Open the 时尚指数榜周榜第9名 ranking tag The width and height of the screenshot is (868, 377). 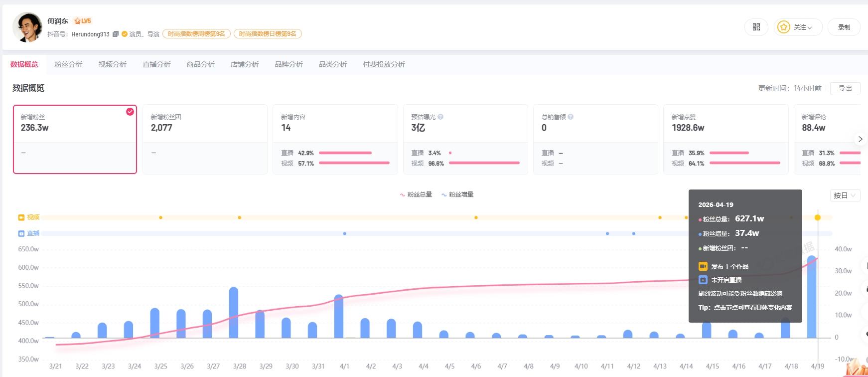click(196, 34)
